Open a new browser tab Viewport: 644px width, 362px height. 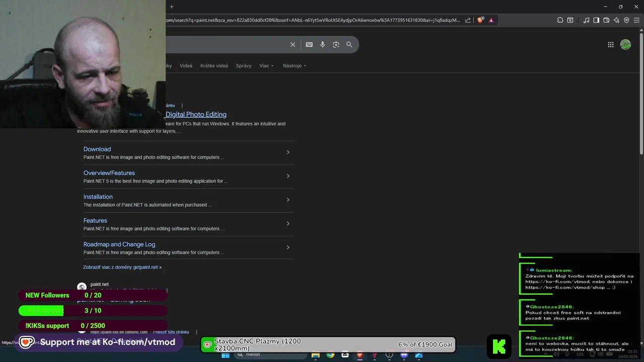172,7
